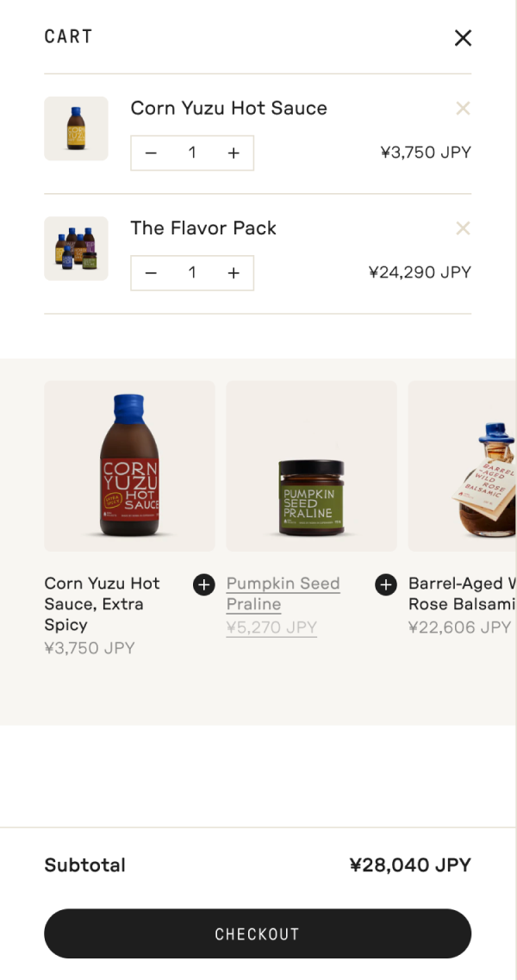Open Barrel-Aged Wild Rose Balsamic title
Viewport: 517px width, 980px height.
pyautogui.click(x=462, y=594)
